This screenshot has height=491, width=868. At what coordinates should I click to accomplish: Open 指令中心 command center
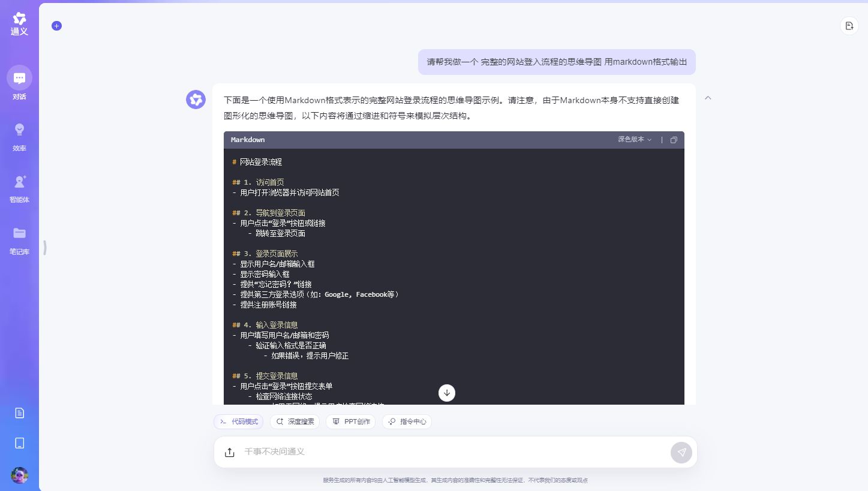click(x=407, y=421)
